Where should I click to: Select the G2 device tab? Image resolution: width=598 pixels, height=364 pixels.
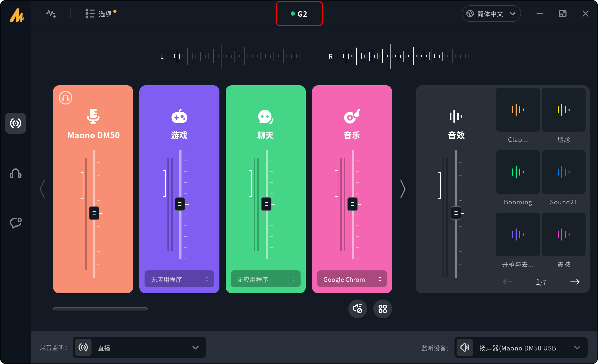coord(299,14)
